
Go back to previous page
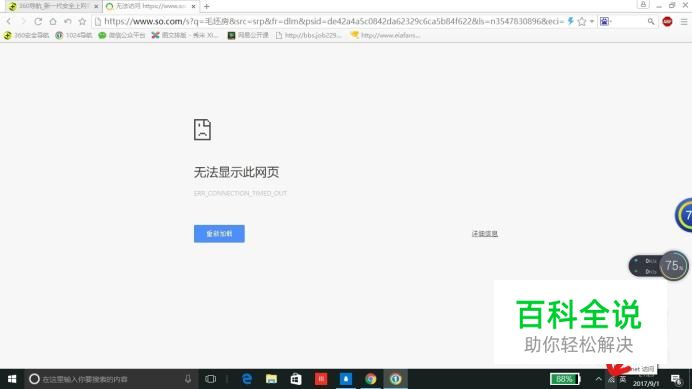pos(9,21)
